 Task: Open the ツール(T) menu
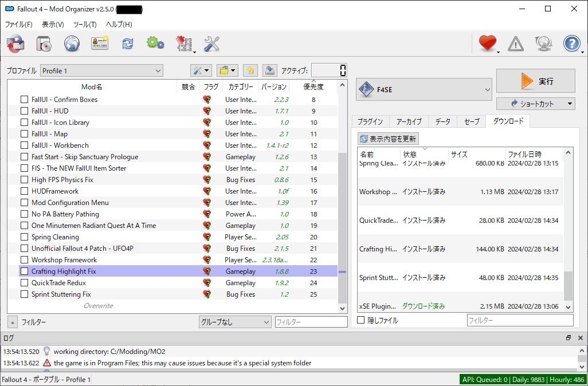[85, 25]
